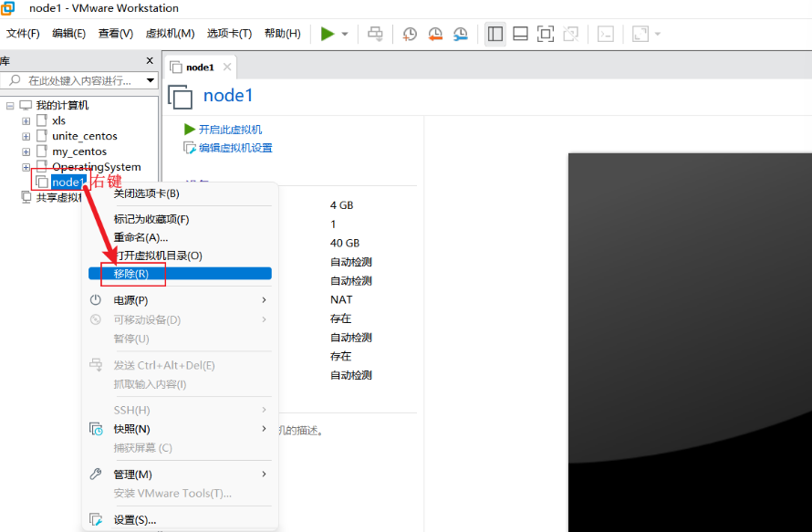The image size is (812, 532).
Task: Select xls in the library tree
Action: (58, 120)
